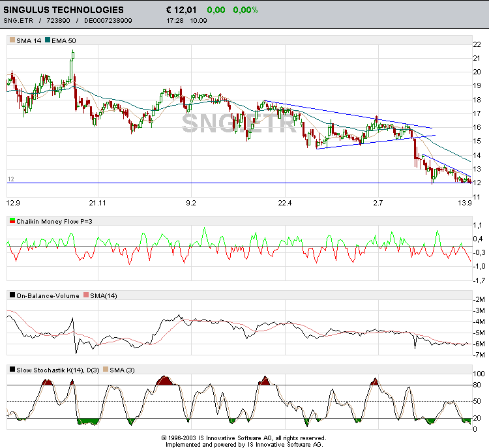The height and width of the screenshot is (448, 489).
Task: Click the tan SMA (3) legend swatch
Action: click(106, 369)
